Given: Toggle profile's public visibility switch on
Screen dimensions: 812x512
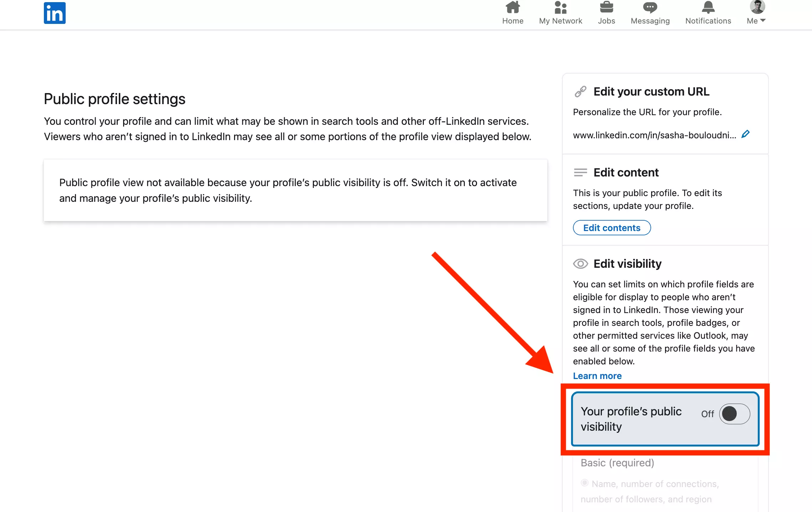Looking at the screenshot, I should click(x=734, y=414).
